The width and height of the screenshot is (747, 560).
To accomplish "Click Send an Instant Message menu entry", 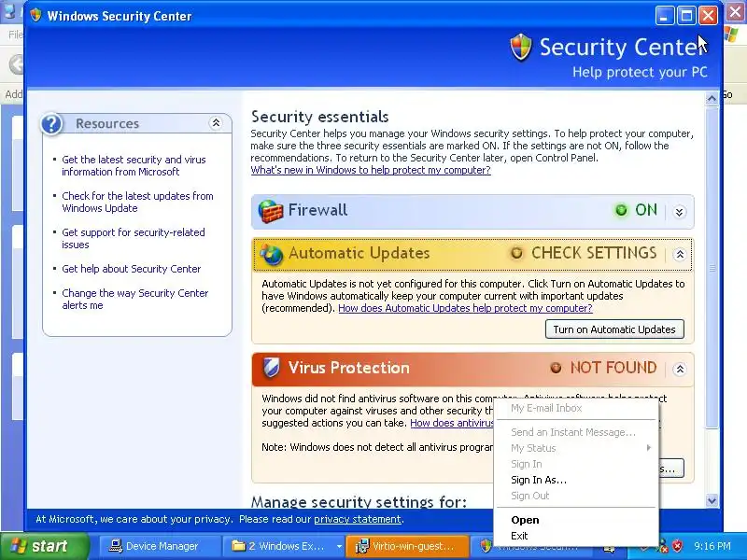I will pos(578,432).
